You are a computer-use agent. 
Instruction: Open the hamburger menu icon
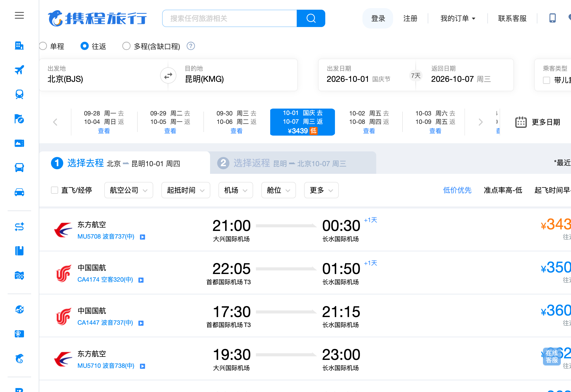(x=19, y=15)
